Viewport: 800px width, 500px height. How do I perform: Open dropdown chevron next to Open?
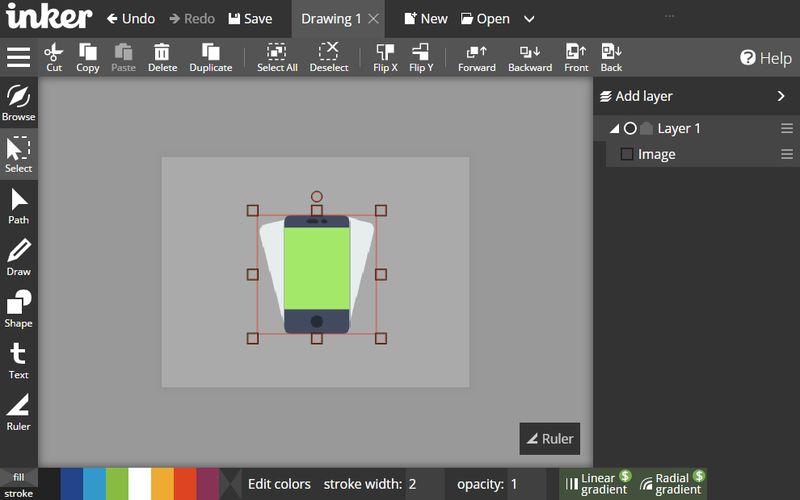(529, 19)
